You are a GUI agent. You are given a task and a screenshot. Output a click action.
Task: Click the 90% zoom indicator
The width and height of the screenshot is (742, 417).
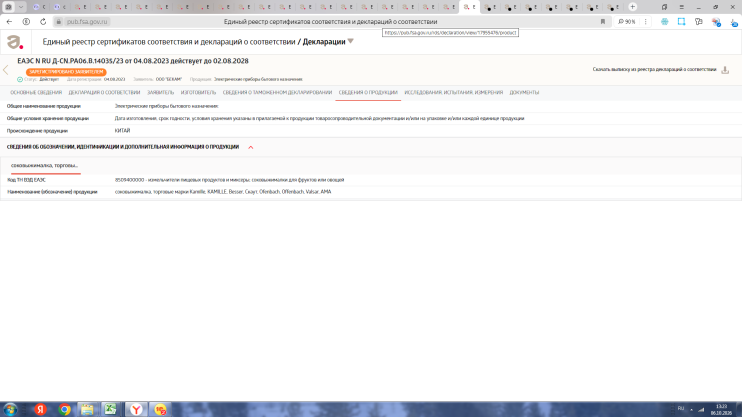(x=627, y=22)
